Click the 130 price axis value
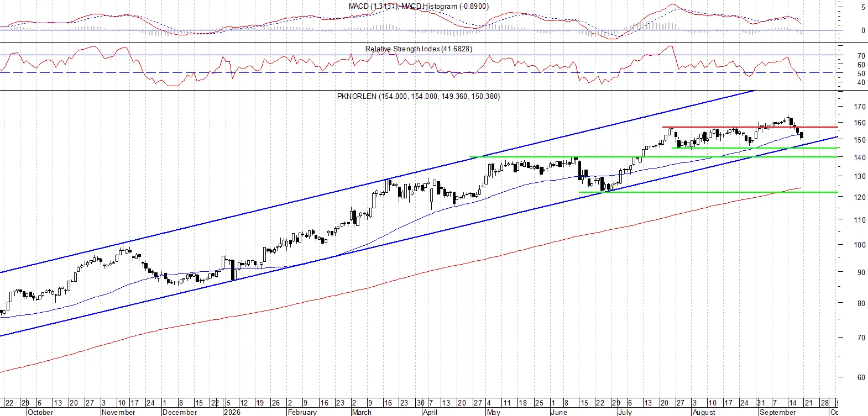This screenshot has height=416, width=868. coord(860,177)
